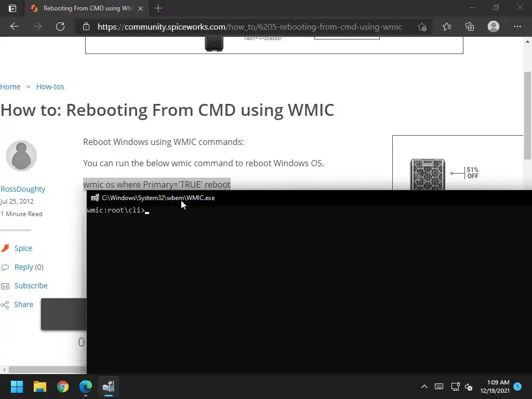Image resolution: width=532 pixels, height=399 pixels.
Task: Open the How-tos breadcrumb link
Action: 50,87
